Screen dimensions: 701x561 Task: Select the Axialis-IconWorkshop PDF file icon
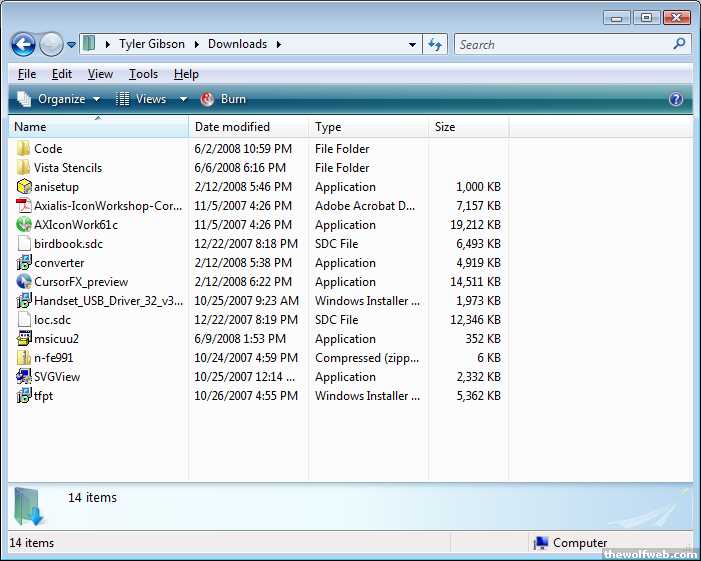pos(24,206)
